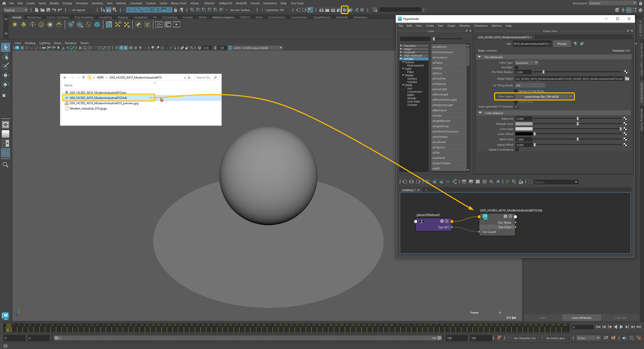644x349 pixels.
Task: Open the Color Space dropdown
Action: [x=544, y=97]
